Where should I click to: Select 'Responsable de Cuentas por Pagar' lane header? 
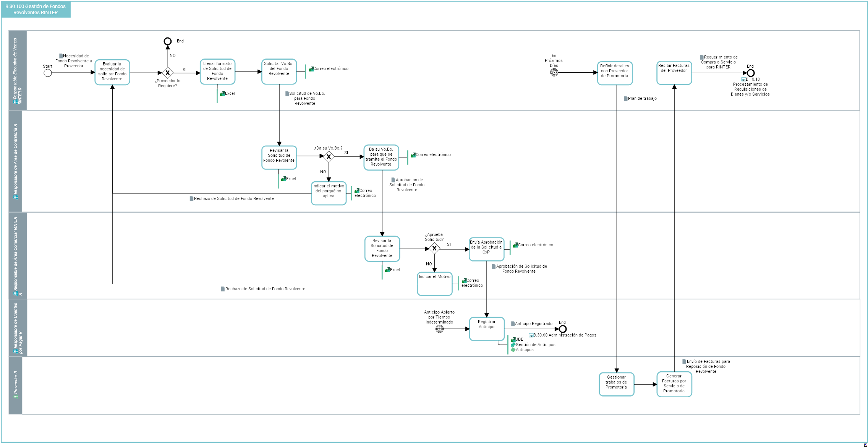18,328
